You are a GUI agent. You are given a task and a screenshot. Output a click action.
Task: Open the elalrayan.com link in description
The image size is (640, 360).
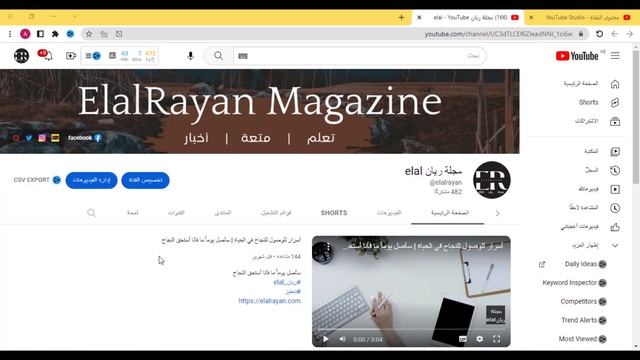click(x=269, y=301)
